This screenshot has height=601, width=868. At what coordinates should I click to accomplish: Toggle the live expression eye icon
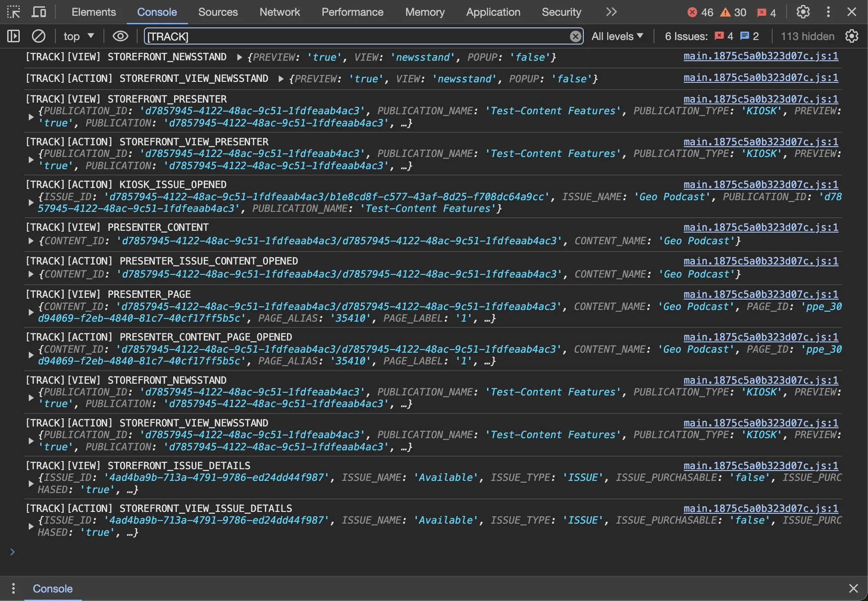point(120,36)
